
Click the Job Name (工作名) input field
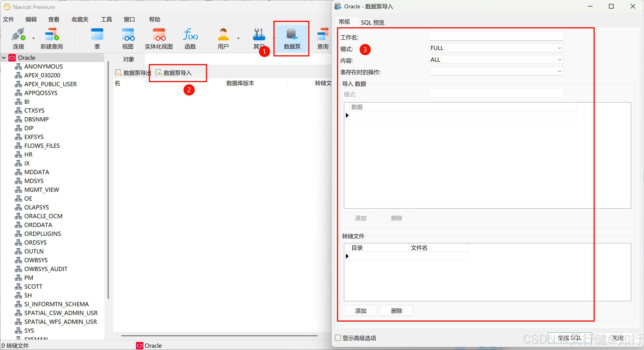496,36
